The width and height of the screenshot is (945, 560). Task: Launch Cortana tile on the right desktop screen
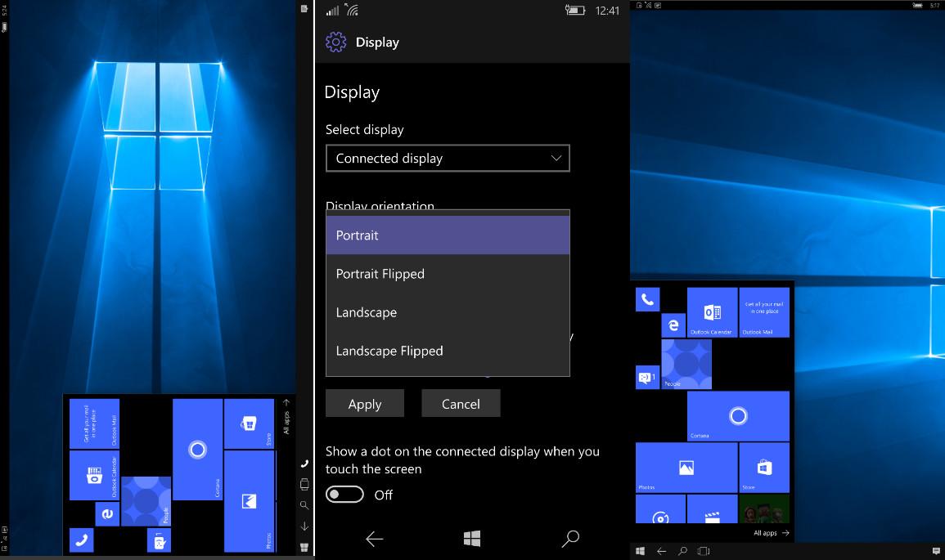coord(738,416)
